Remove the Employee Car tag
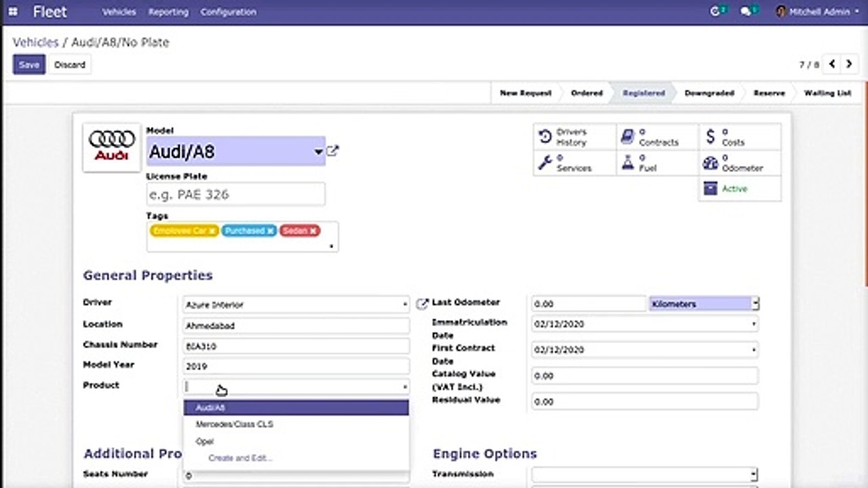 (212, 231)
